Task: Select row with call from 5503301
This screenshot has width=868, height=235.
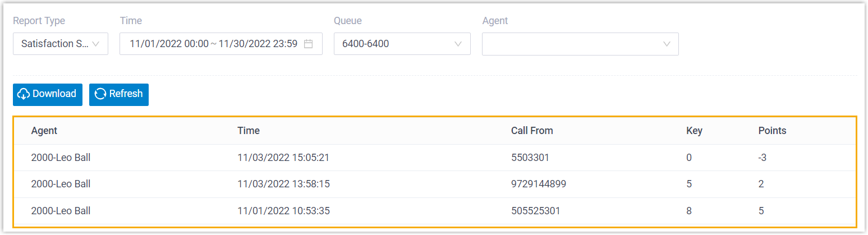Action: tap(530, 158)
